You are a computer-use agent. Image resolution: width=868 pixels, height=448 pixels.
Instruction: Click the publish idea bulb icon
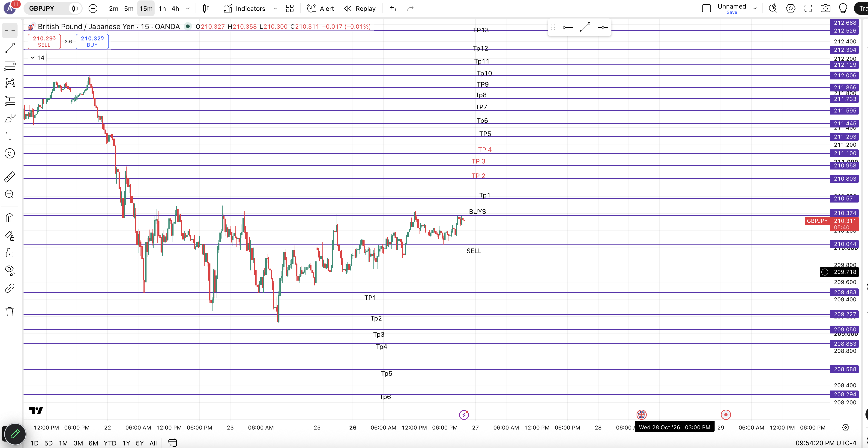click(843, 9)
